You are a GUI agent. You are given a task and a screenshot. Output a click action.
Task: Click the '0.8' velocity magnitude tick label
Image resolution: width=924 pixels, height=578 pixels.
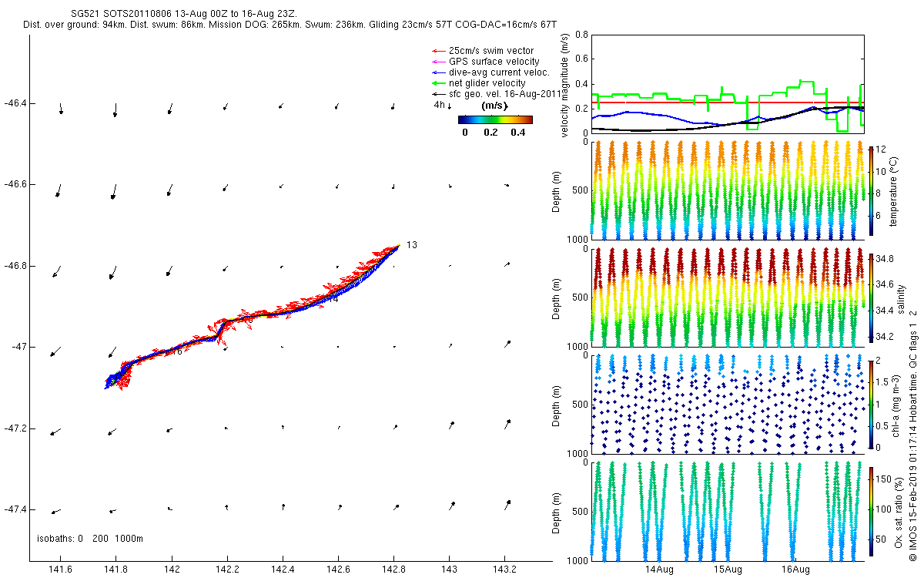coord(581,35)
